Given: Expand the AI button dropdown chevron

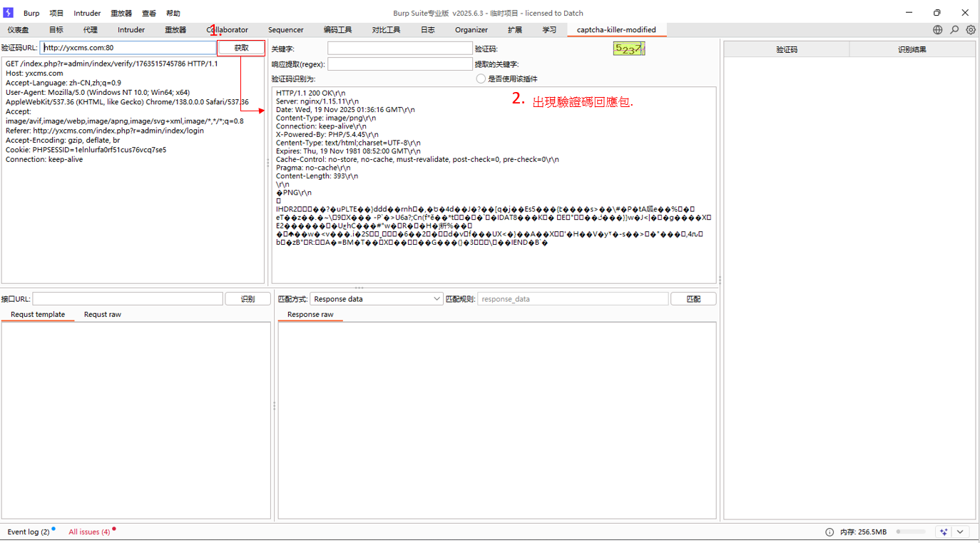Looking at the screenshot, I should click(961, 532).
